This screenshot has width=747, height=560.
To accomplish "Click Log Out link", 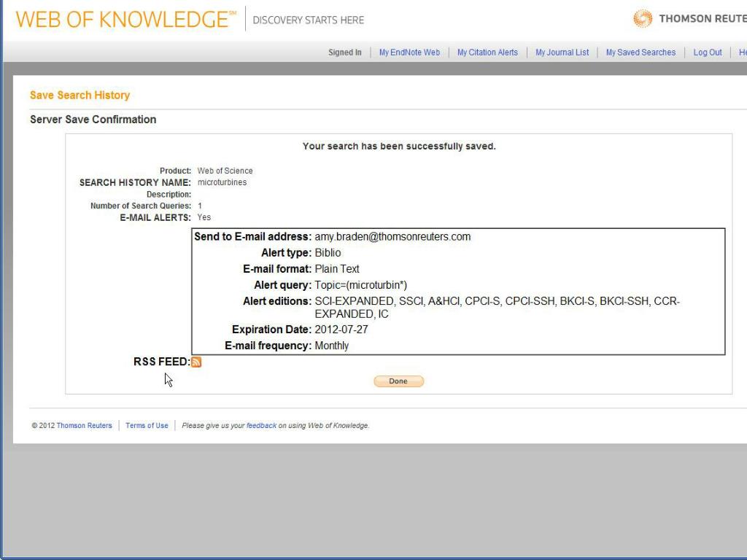I will [x=708, y=52].
